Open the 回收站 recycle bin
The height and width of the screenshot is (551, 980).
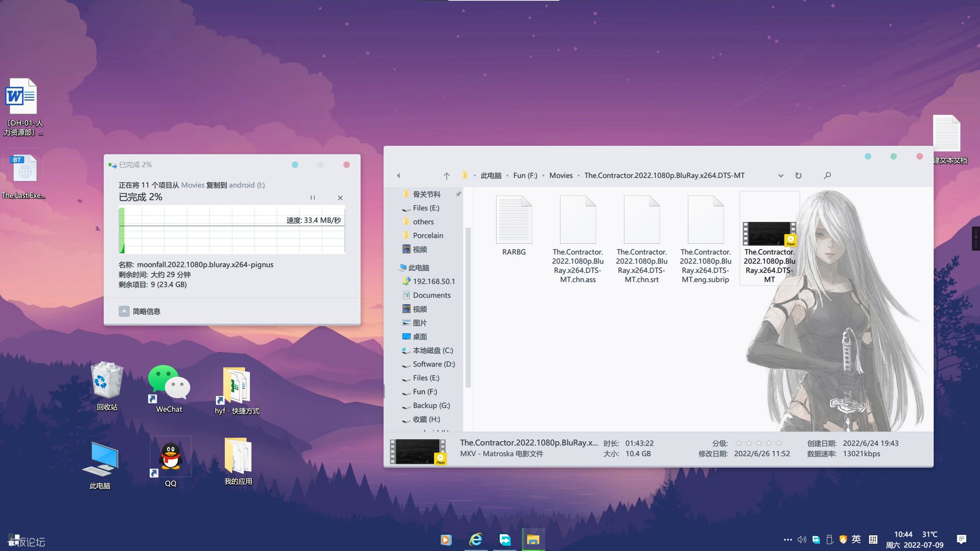pyautogui.click(x=107, y=386)
